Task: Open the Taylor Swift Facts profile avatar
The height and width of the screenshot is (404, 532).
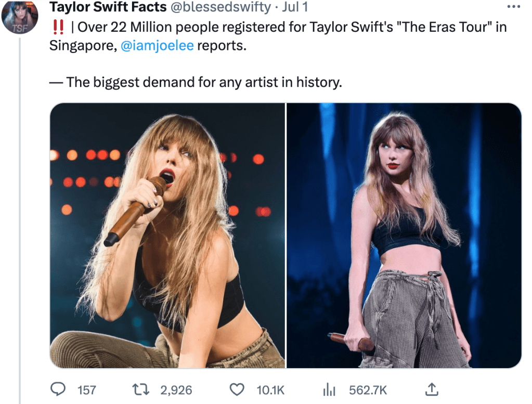Action: [20, 18]
